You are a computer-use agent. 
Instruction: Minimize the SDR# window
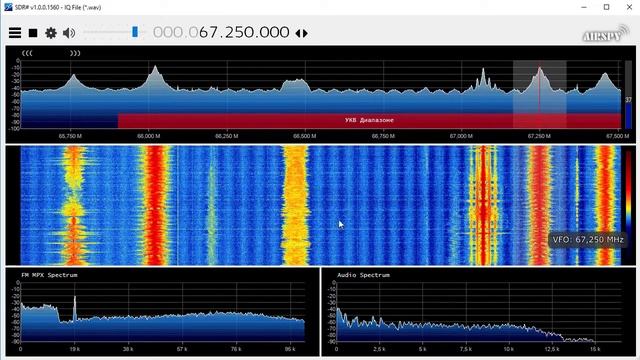[584, 7]
